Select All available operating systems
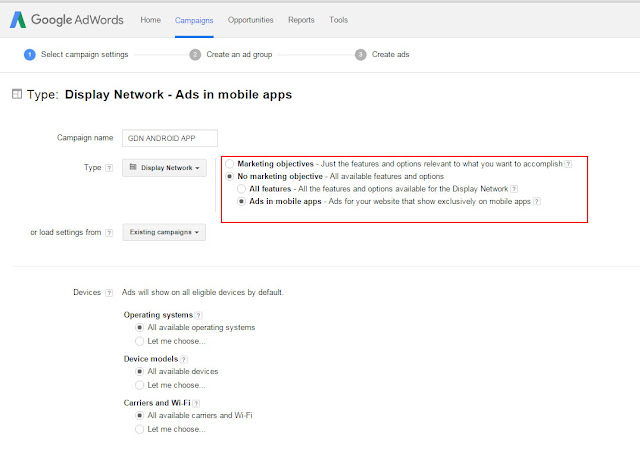The image size is (640, 455). pyautogui.click(x=140, y=328)
